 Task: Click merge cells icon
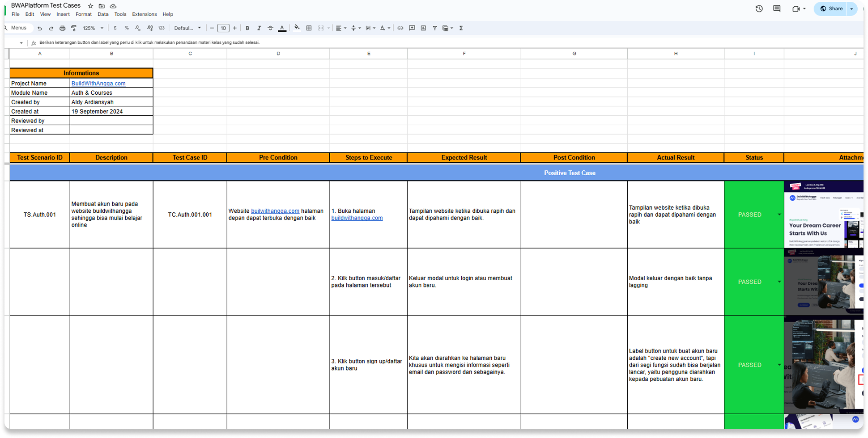321,28
